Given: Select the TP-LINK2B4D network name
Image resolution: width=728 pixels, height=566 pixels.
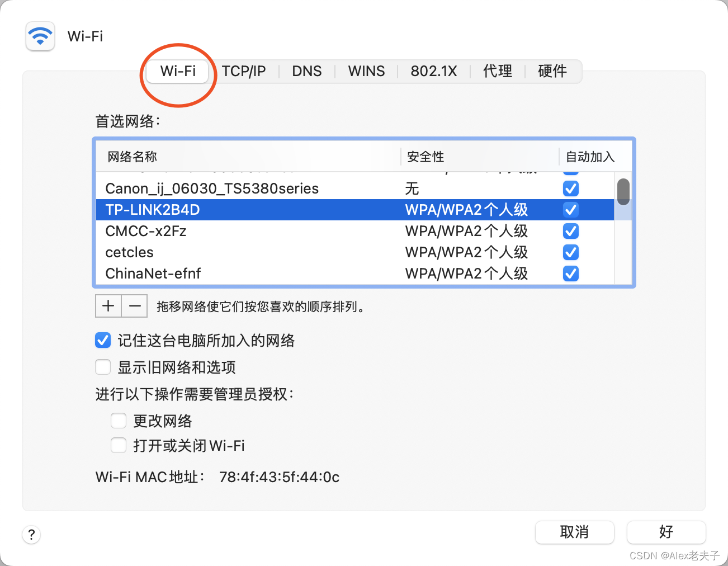Looking at the screenshot, I should pyautogui.click(x=153, y=210).
